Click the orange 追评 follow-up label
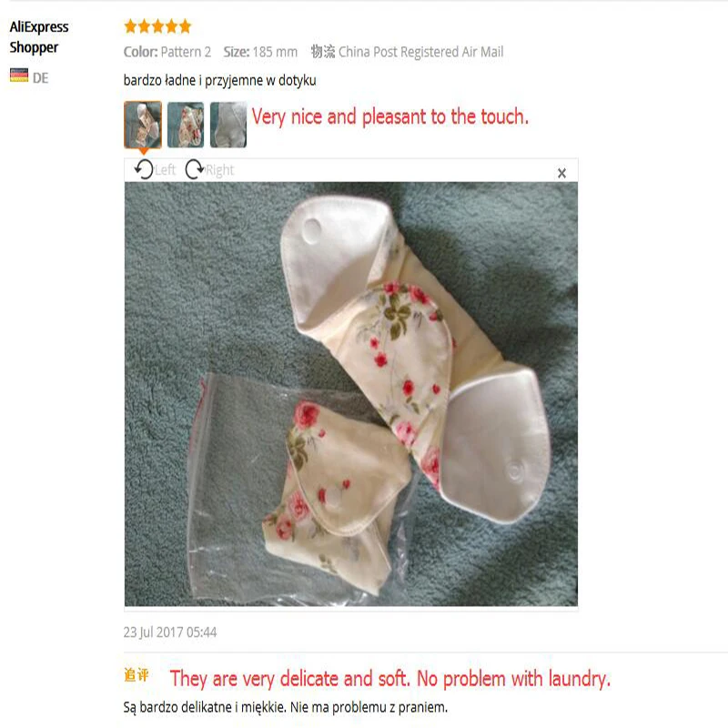The height and width of the screenshot is (728, 728). pyautogui.click(x=136, y=674)
